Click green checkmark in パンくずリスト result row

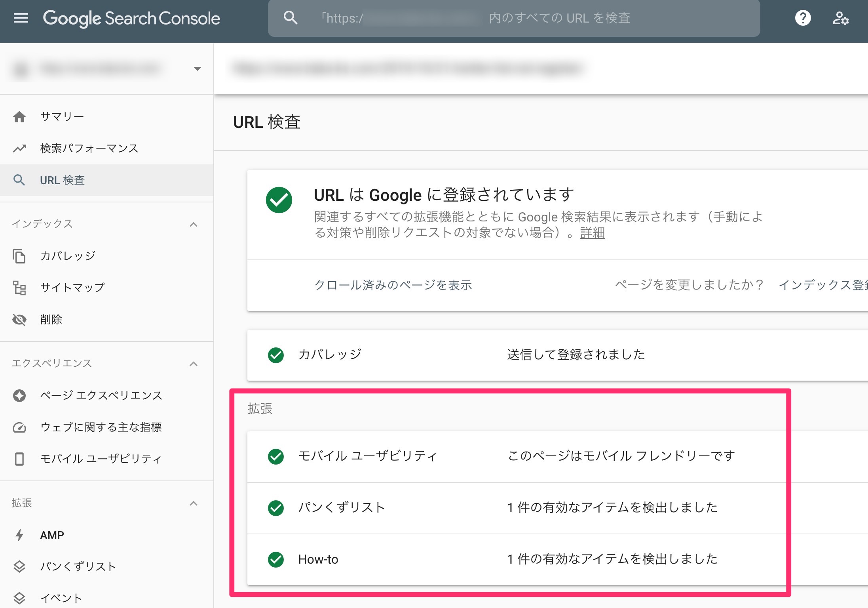pos(276,508)
